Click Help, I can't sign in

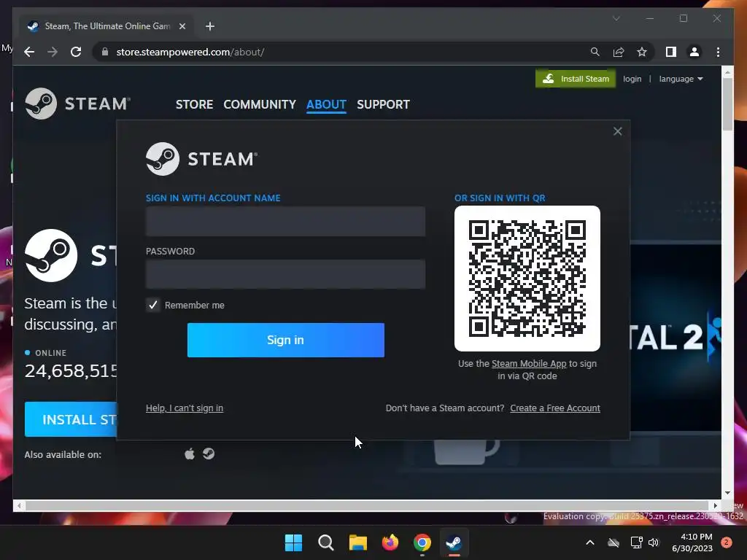(185, 408)
